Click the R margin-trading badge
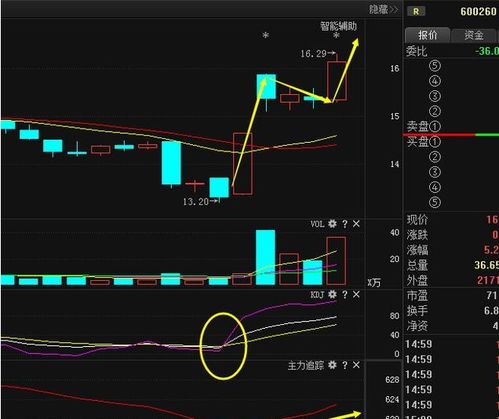This screenshot has height=419, width=499. tap(416, 12)
